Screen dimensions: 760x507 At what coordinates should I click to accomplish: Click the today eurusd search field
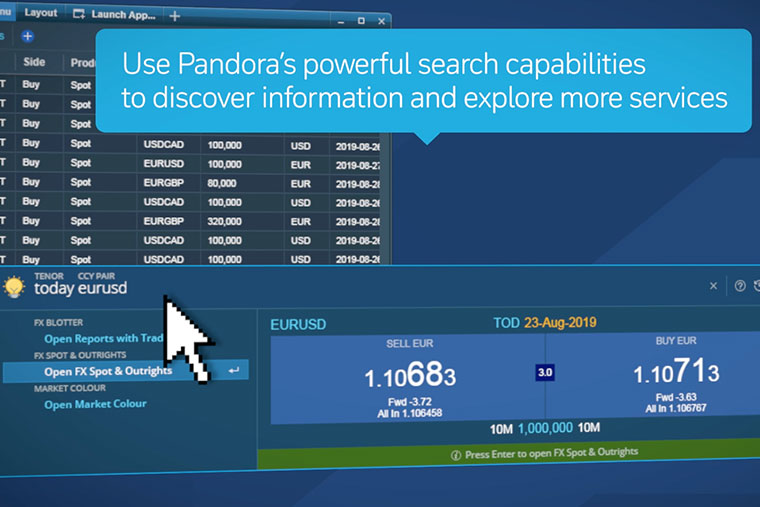[x=80, y=288]
